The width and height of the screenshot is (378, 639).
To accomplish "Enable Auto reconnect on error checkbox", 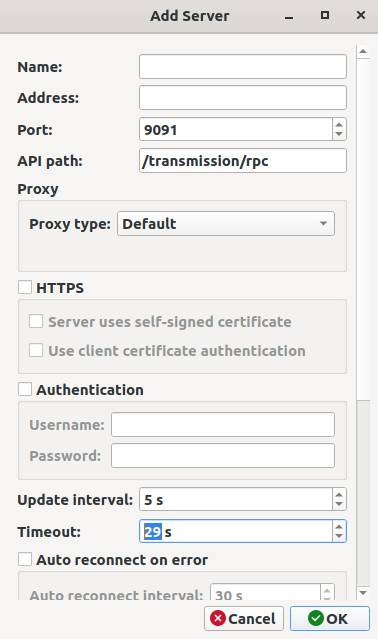I will [25, 559].
